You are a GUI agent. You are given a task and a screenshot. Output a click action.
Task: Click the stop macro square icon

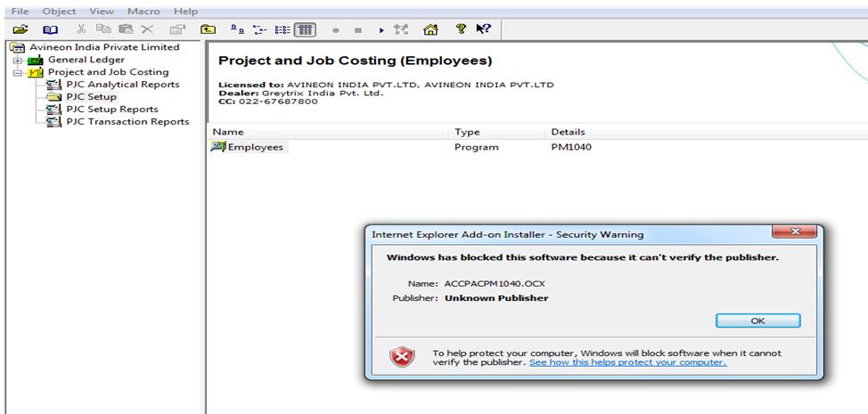(x=358, y=30)
